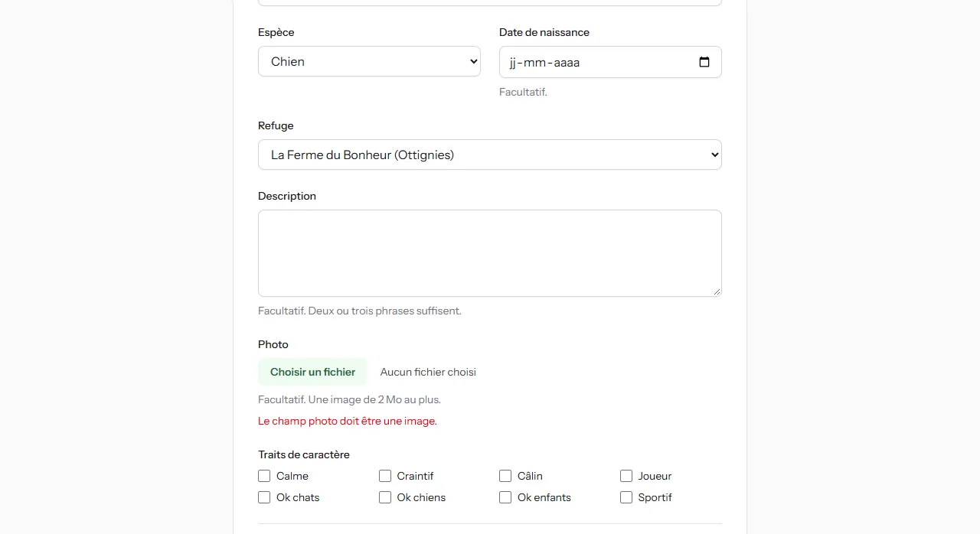
Task: Click the Description field label
Action: point(287,196)
